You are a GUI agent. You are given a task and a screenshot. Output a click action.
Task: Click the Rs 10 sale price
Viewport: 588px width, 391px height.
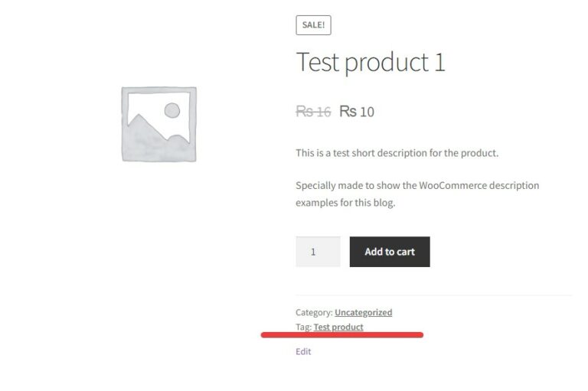[x=357, y=112]
